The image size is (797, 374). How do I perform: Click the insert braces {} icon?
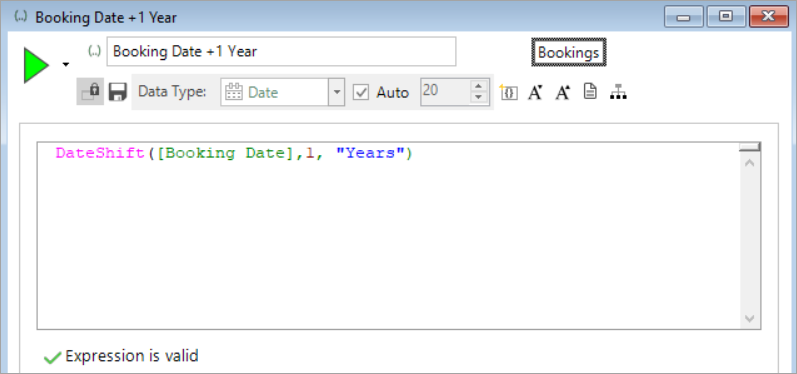click(509, 92)
